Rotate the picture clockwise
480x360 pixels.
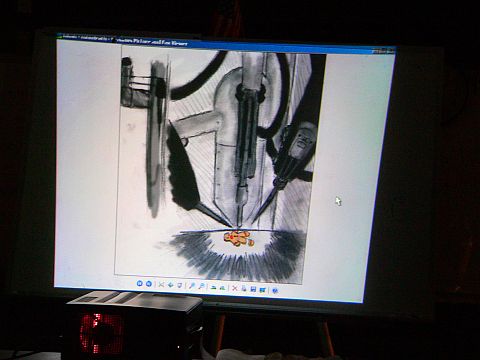(213, 287)
